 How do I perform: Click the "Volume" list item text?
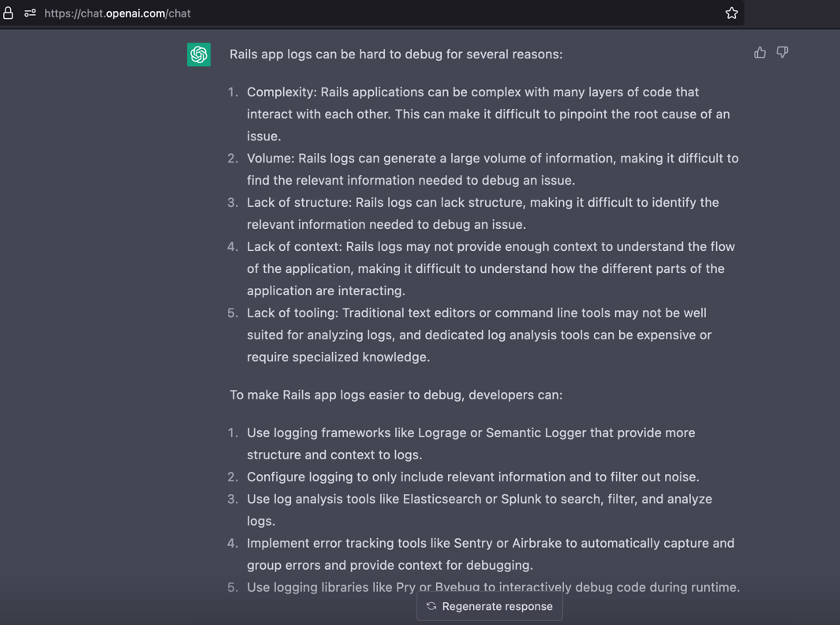[492, 169]
